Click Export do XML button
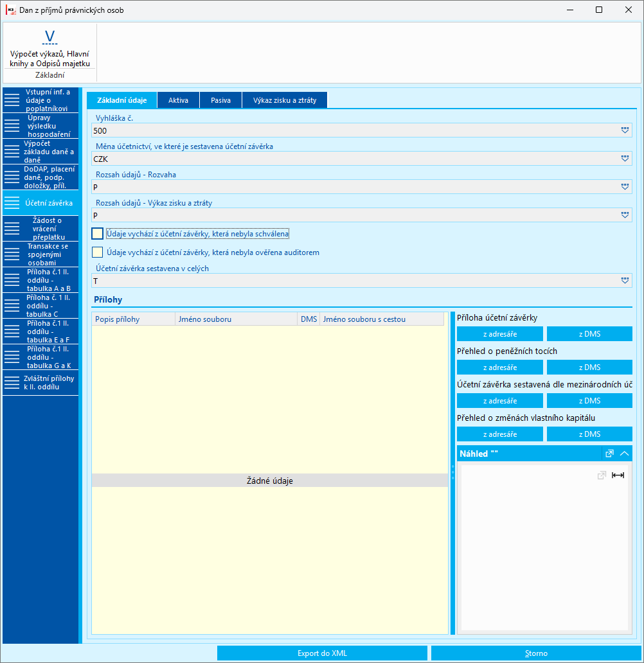This screenshot has width=644, height=663. pyautogui.click(x=322, y=653)
